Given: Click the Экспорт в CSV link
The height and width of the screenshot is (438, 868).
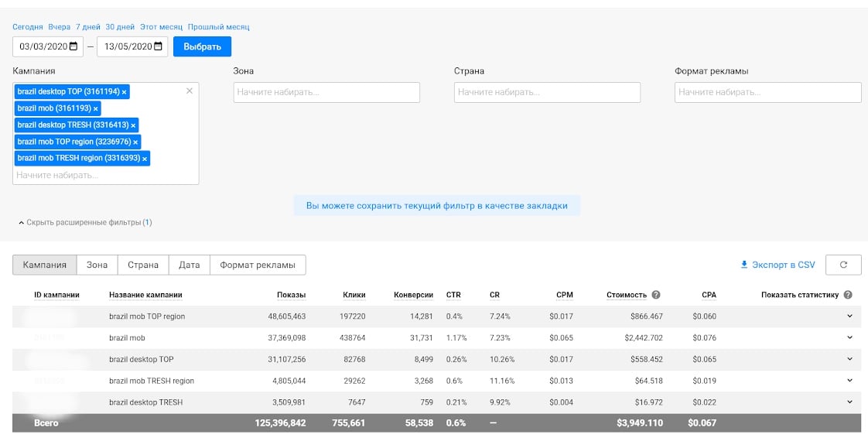Looking at the screenshot, I should pos(778,265).
